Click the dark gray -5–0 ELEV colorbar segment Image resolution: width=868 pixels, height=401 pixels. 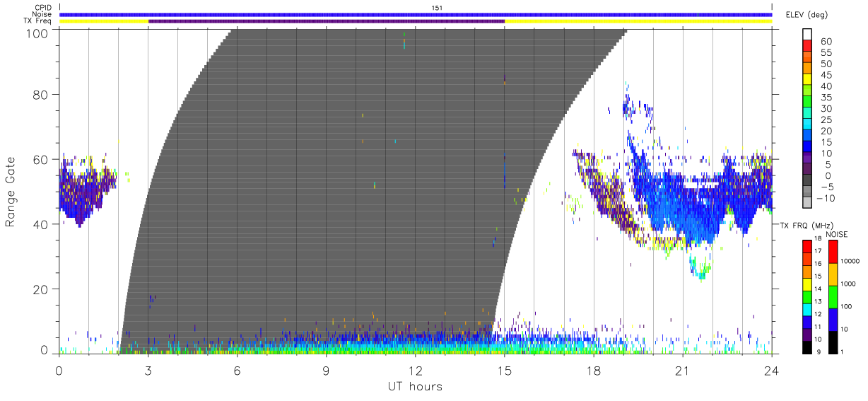pyautogui.click(x=807, y=180)
